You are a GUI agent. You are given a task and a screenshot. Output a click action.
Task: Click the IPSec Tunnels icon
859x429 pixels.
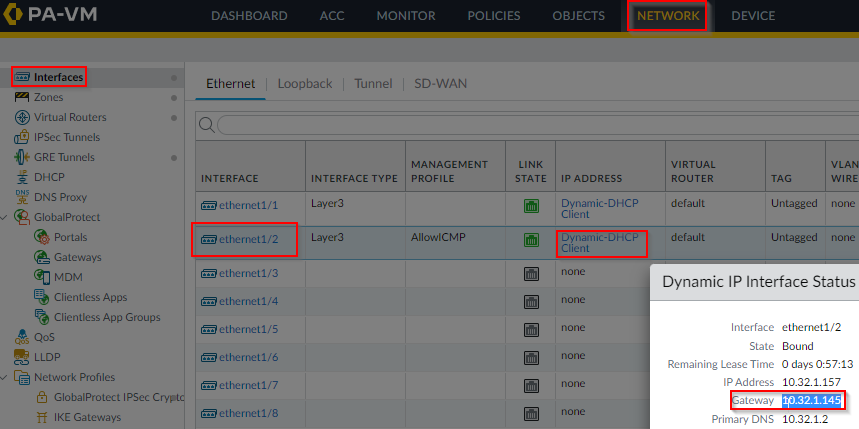coord(22,137)
